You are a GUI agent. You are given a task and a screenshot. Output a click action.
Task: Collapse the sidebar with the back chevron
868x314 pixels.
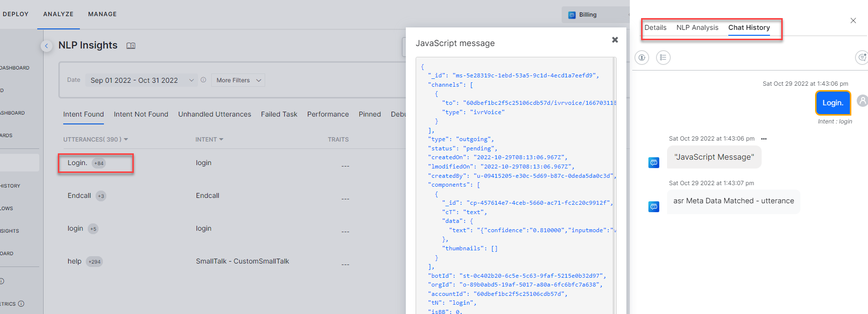pyautogui.click(x=47, y=46)
